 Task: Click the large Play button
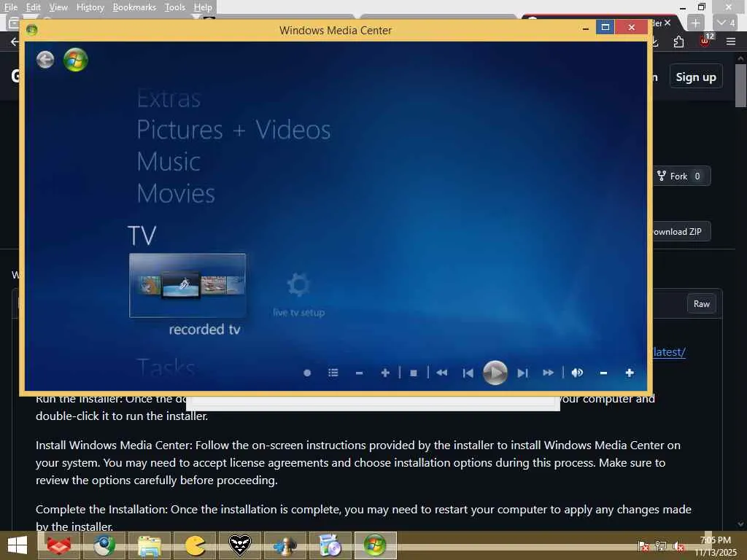495,373
